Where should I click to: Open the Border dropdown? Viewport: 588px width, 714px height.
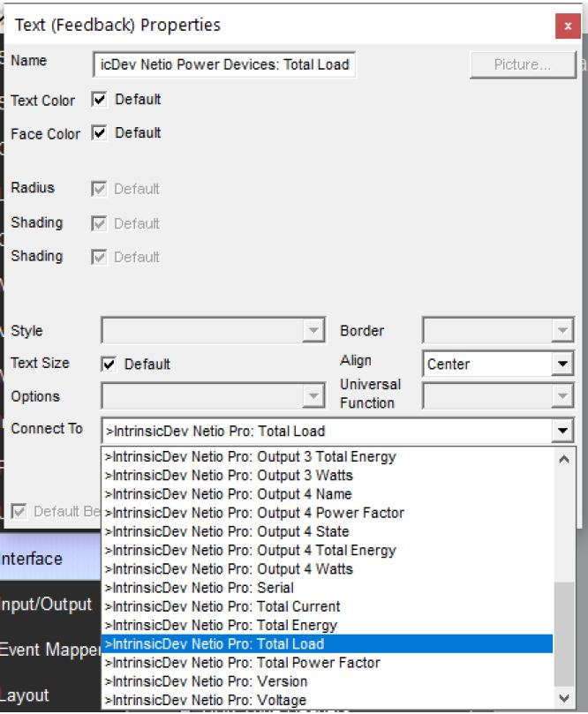562,330
